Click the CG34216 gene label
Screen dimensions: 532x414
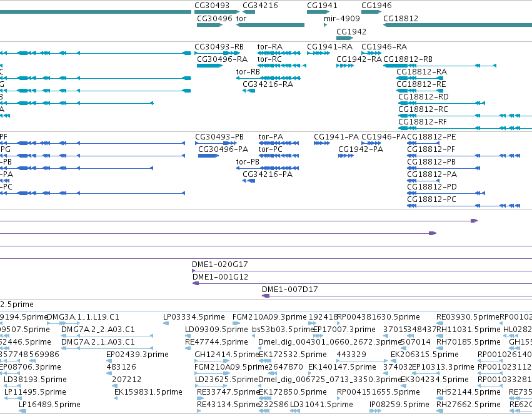pos(260,6)
